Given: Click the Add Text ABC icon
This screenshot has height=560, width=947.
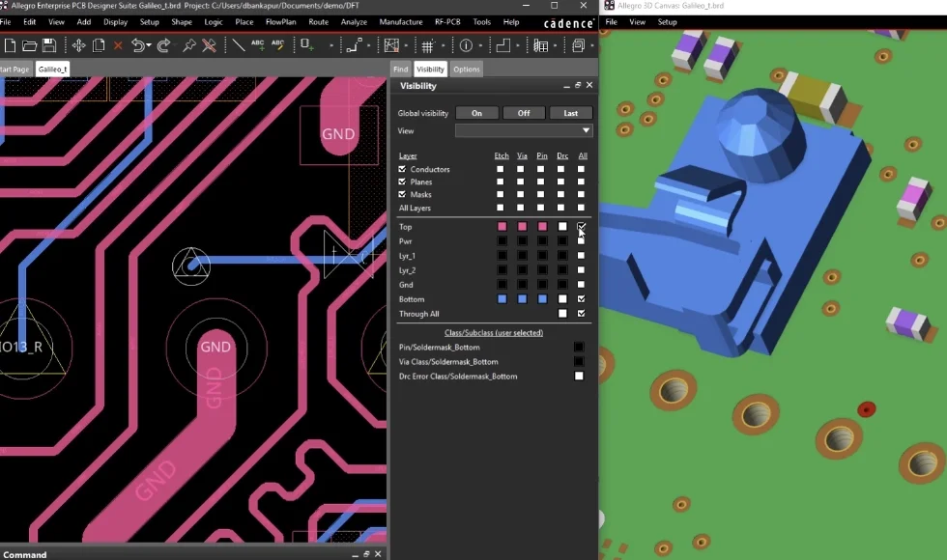Looking at the screenshot, I should coord(258,45).
